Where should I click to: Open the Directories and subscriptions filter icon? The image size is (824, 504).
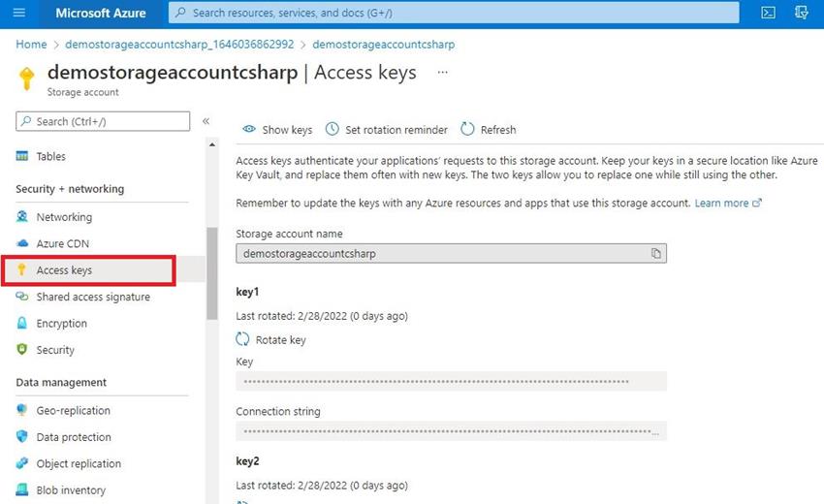coord(801,13)
